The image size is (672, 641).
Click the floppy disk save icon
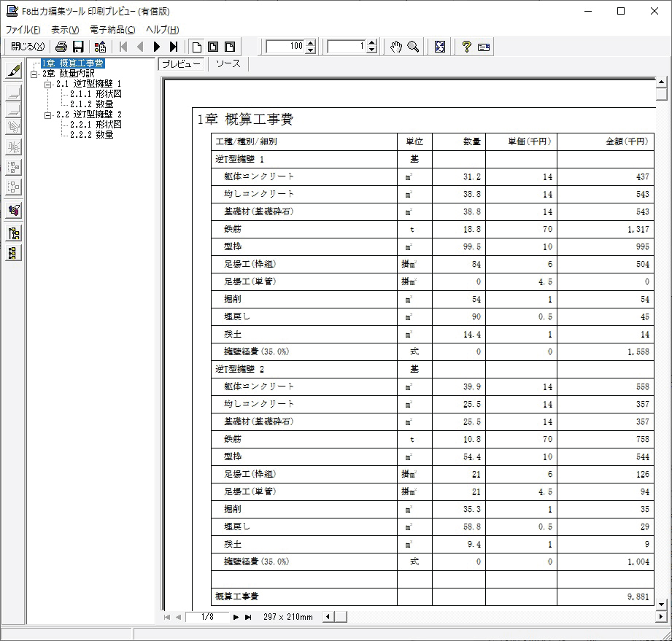coord(78,47)
